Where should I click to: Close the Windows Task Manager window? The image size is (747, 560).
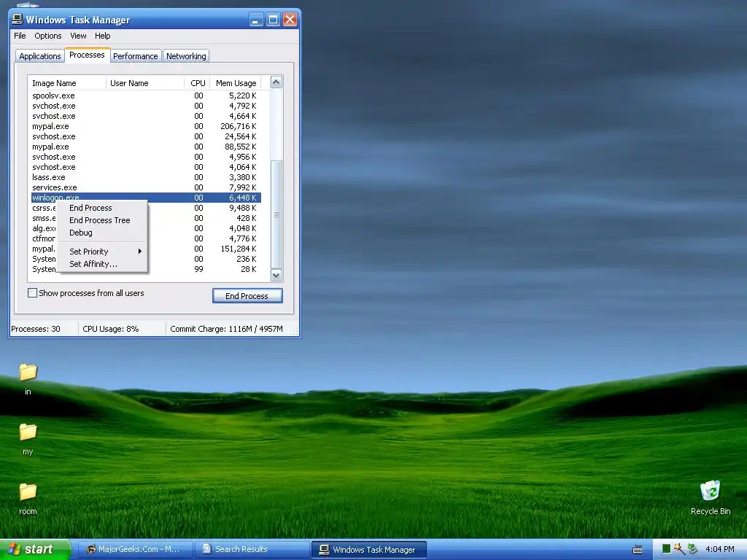[290, 20]
